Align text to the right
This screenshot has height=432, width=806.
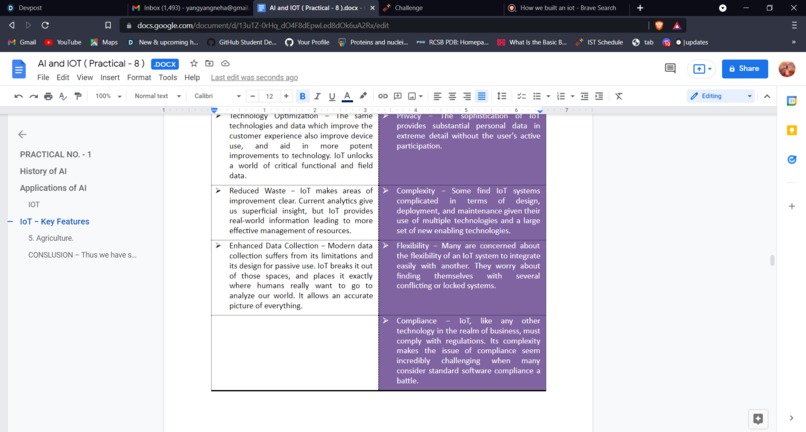tap(467, 96)
